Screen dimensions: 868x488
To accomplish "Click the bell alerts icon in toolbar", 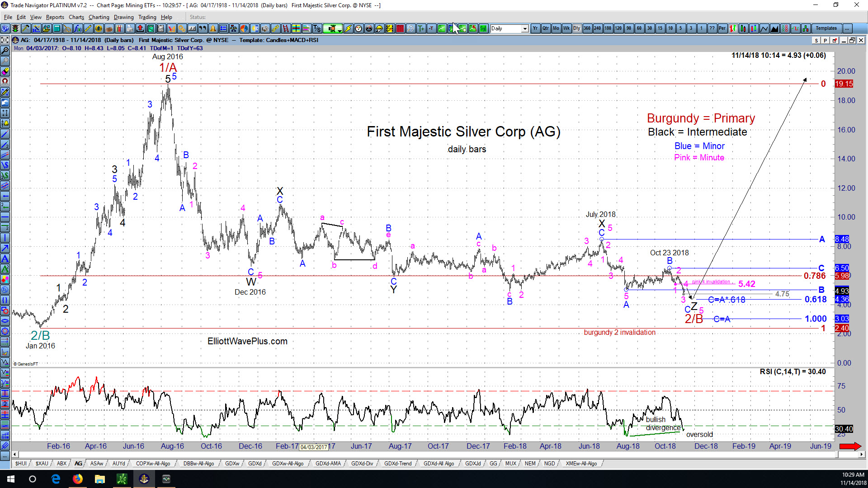I will tap(213, 28).
